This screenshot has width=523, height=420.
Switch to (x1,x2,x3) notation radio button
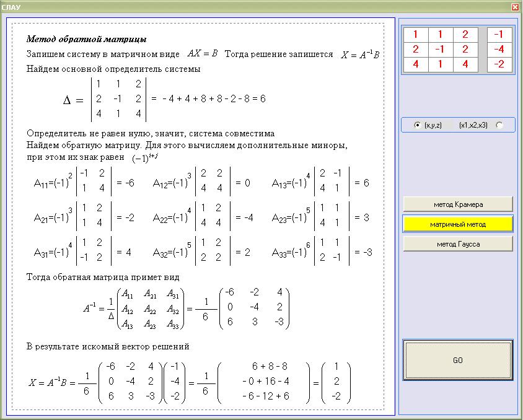click(499, 125)
